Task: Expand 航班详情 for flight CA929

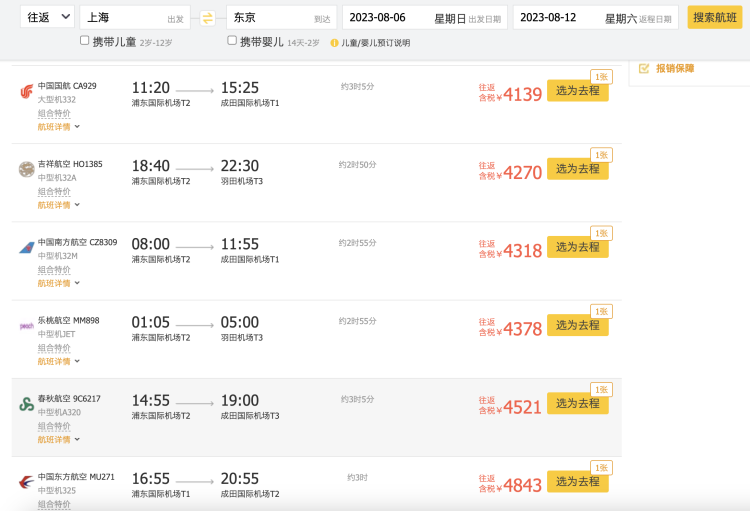Action: [58, 127]
